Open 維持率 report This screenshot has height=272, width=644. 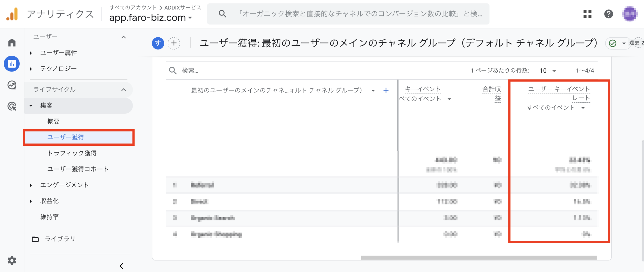coord(49,217)
